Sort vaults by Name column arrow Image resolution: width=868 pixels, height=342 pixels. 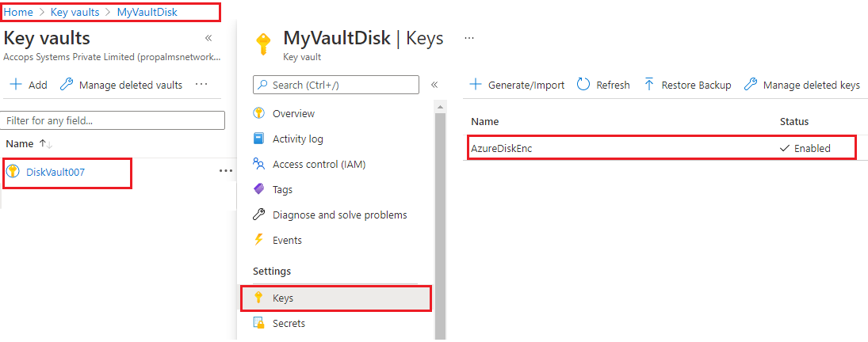pos(45,144)
